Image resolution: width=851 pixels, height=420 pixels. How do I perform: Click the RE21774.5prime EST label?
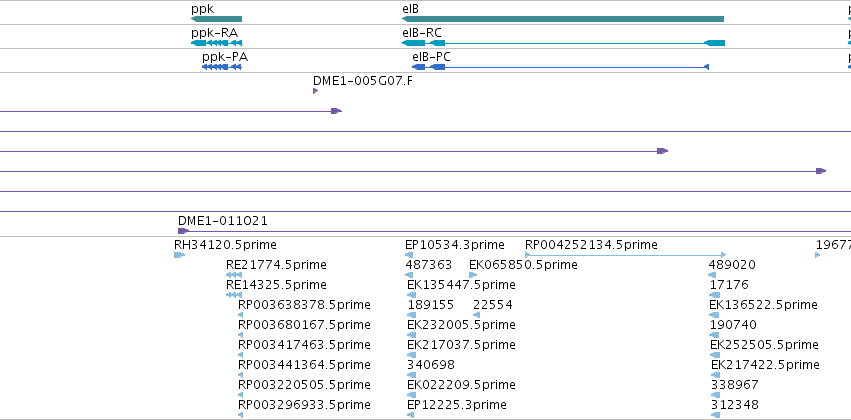276,265
